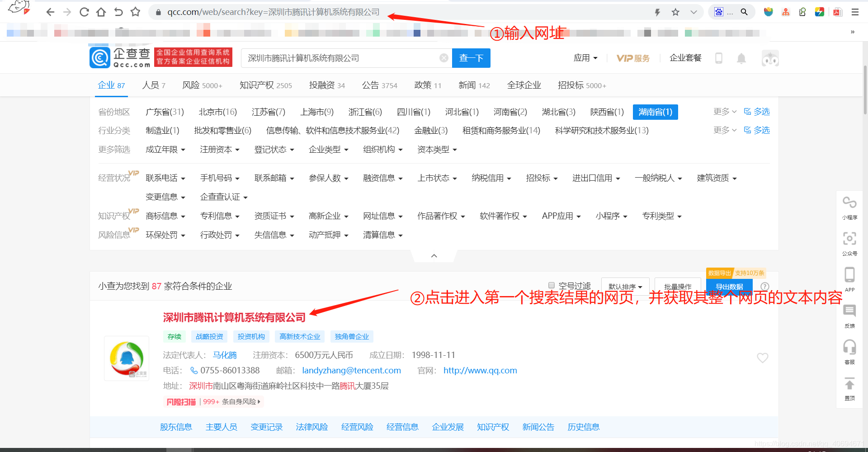
Task: Click the browser forward arrow
Action: tap(67, 12)
